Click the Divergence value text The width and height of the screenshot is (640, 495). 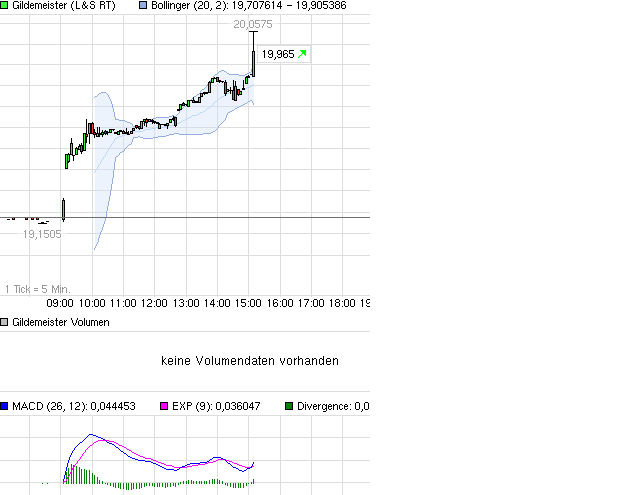[x=333, y=406]
